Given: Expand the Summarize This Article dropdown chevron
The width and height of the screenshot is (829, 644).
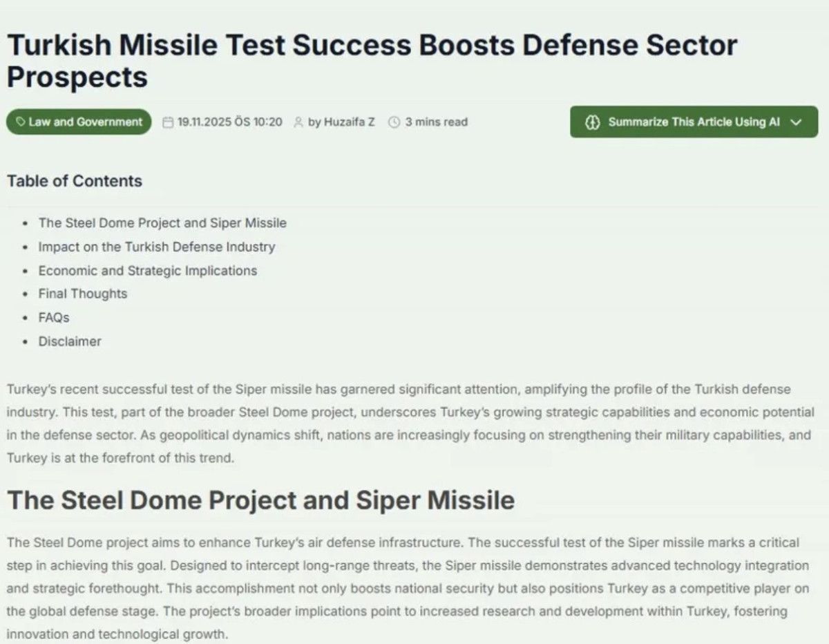Looking at the screenshot, I should pyautogui.click(x=796, y=122).
